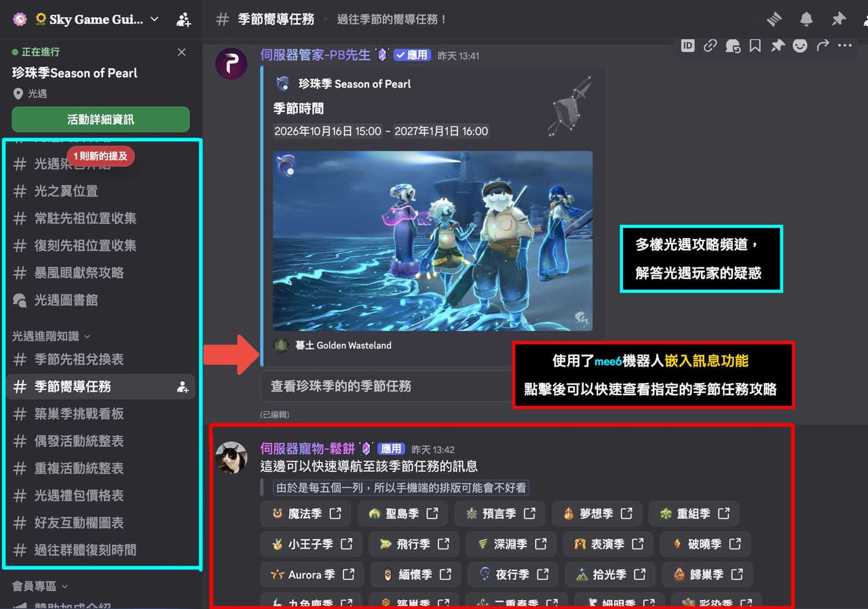Add a reaction with the smiley icon

click(x=800, y=45)
